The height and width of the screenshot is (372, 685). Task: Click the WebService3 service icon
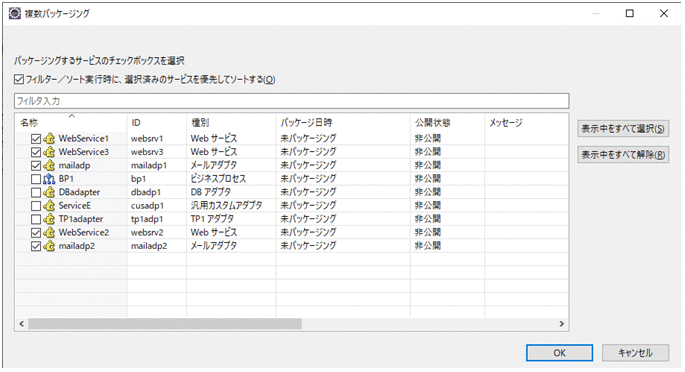click(x=49, y=152)
